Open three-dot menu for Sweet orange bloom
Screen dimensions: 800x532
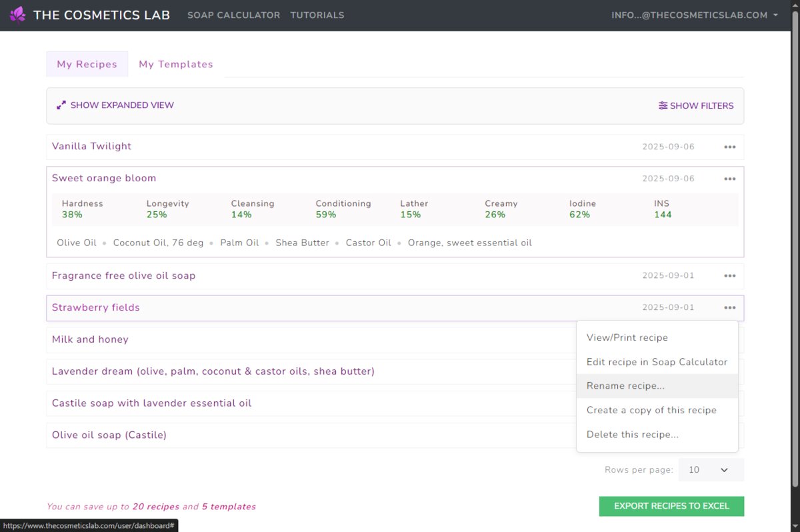(730, 179)
